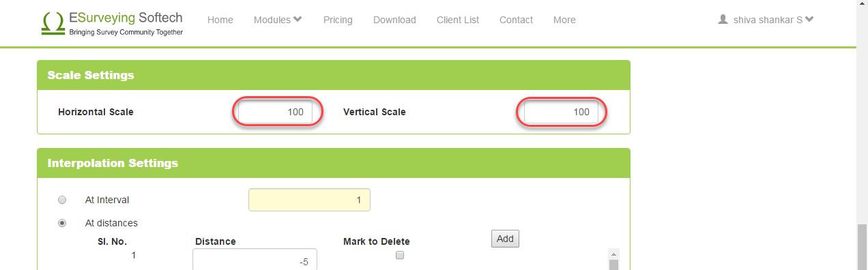868x270 pixels.
Task: Click the distances list scroll up arrow
Action: tap(613, 253)
